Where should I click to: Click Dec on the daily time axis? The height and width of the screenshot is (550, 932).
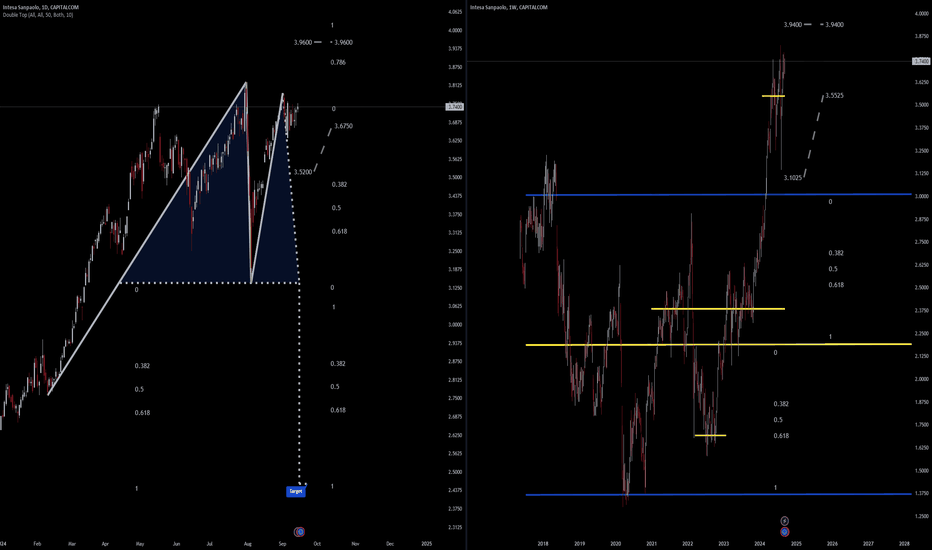pyautogui.click(x=391, y=543)
